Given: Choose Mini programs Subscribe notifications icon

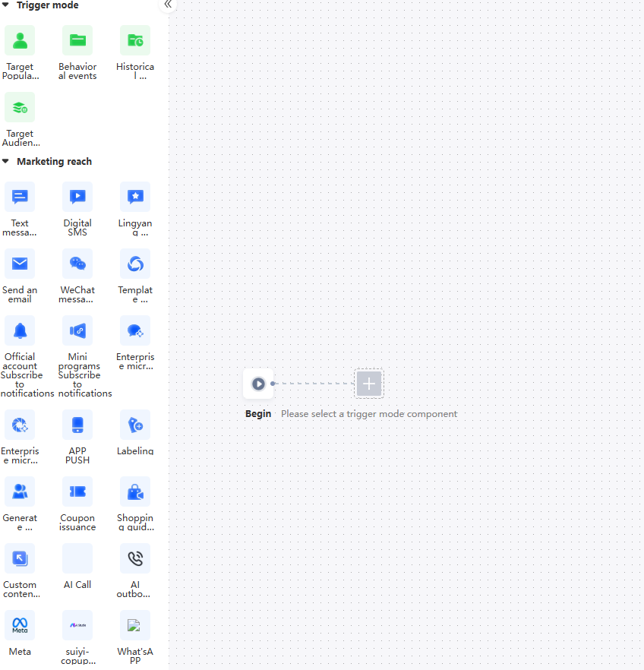Looking at the screenshot, I should click(77, 330).
